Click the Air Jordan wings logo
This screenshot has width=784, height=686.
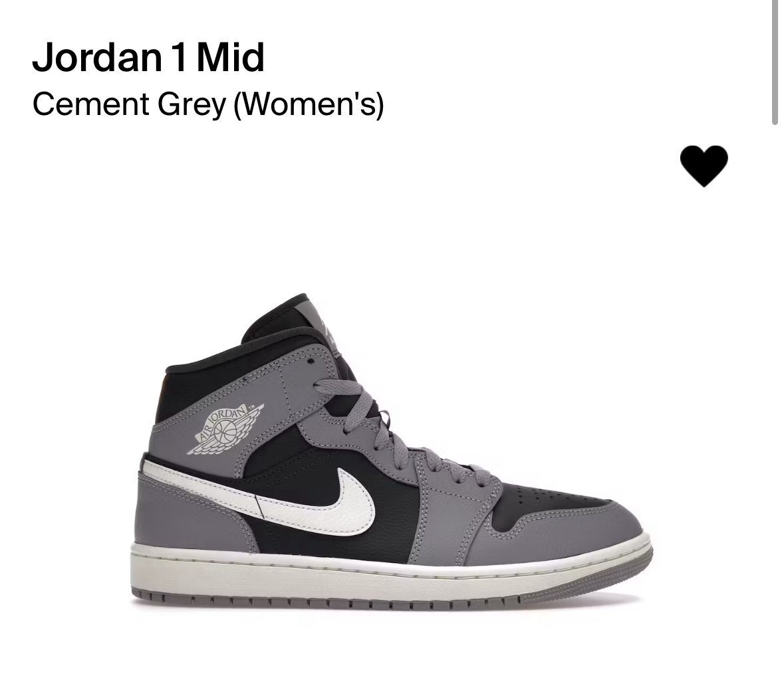click(225, 429)
